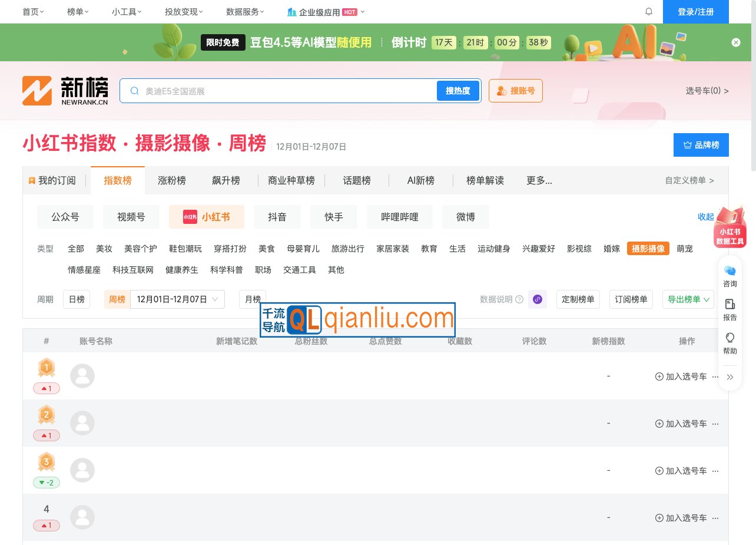The width and height of the screenshot is (756, 545).
Task: Click the 登录/注册 login button
Action: pyautogui.click(x=696, y=11)
